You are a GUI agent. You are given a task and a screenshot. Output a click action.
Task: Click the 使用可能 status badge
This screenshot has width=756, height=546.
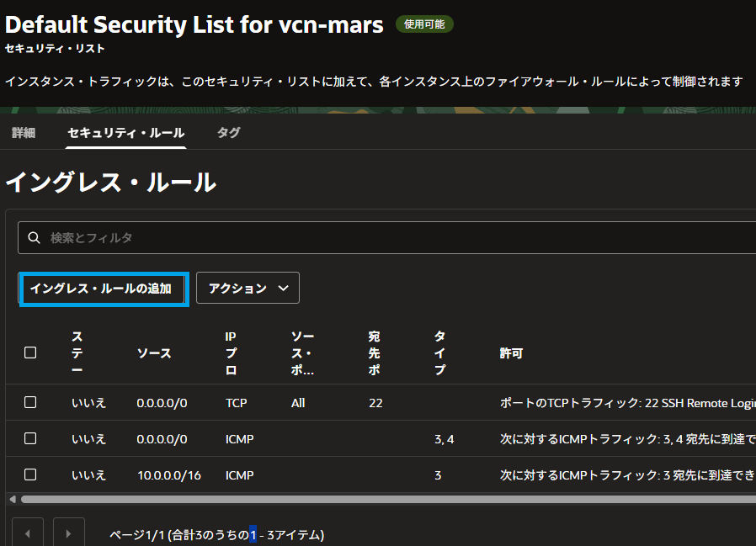[x=424, y=24]
